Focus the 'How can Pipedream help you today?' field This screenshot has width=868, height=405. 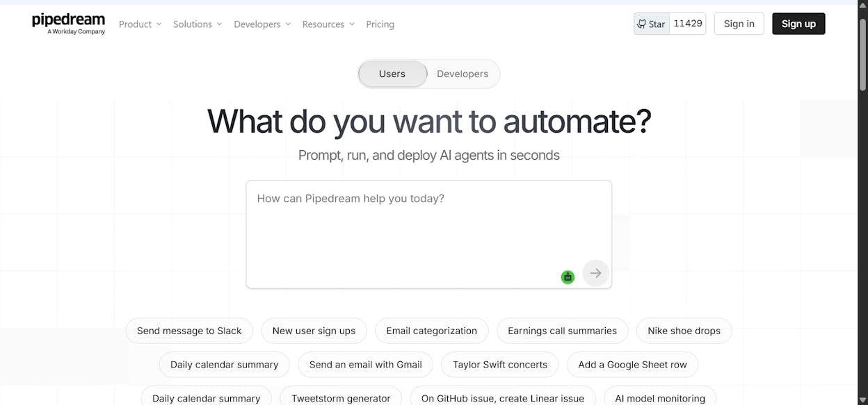coord(428,234)
